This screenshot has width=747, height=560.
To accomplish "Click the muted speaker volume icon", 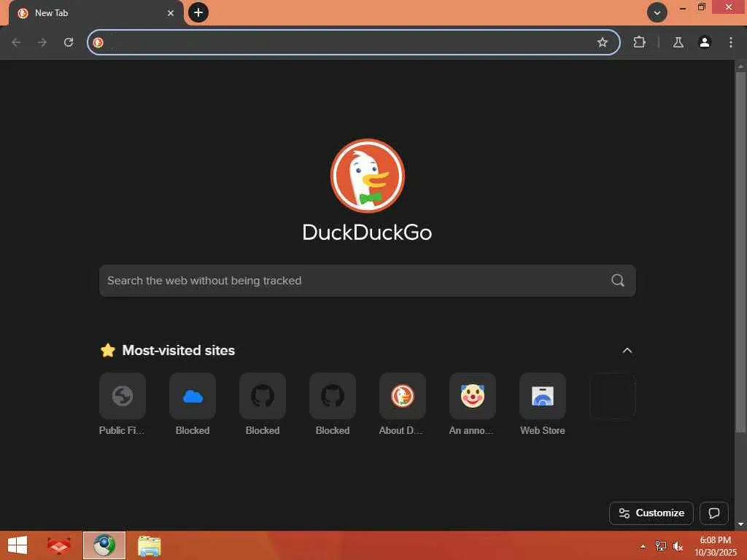I will tap(678, 546).
